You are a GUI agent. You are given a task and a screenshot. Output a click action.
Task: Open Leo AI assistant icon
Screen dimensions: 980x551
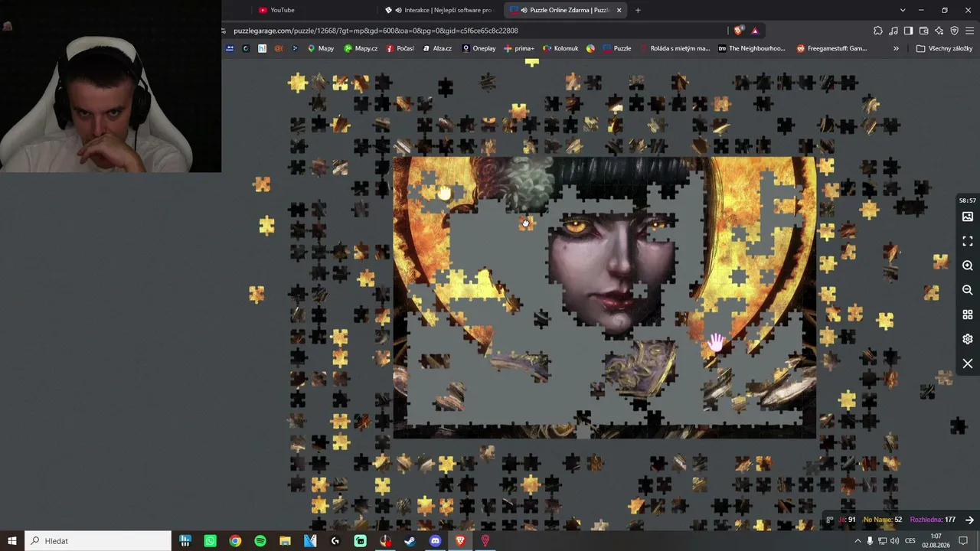point(939,31)
